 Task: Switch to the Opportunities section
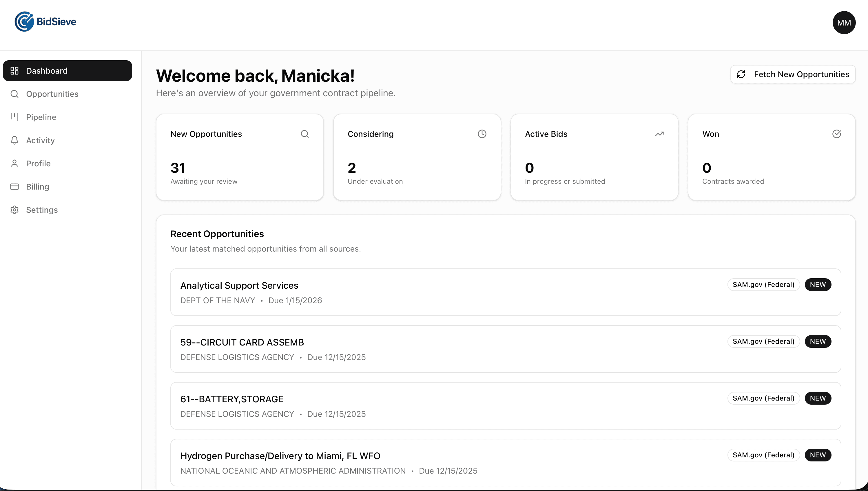[52, 94]
